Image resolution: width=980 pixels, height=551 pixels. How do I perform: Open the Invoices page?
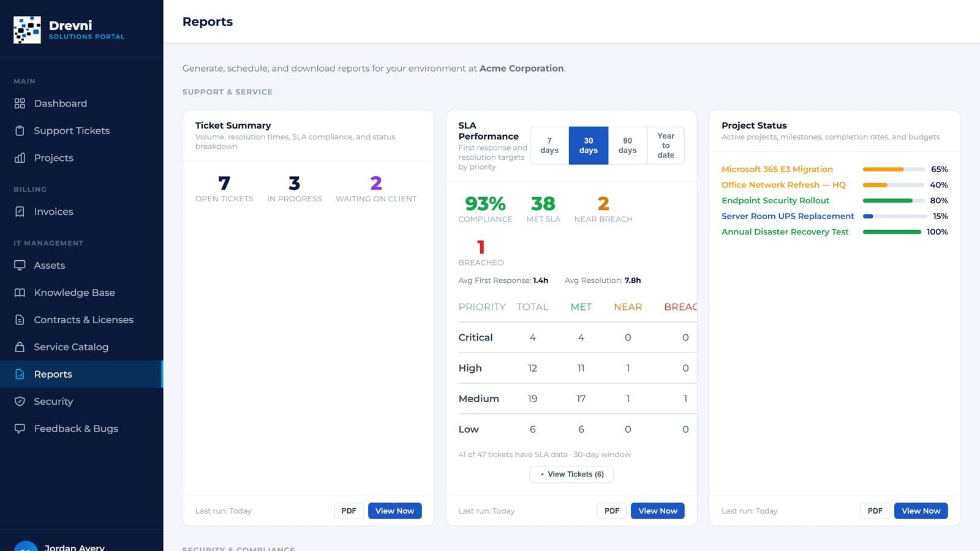point(81,212)
